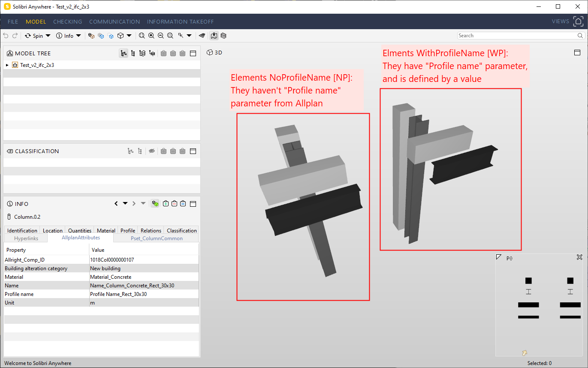Click into the Search field

516,36
